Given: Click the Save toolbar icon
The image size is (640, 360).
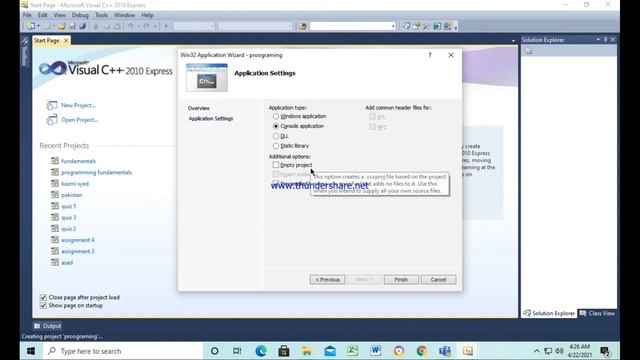Looking at the screenshot, I should (72, 26).
